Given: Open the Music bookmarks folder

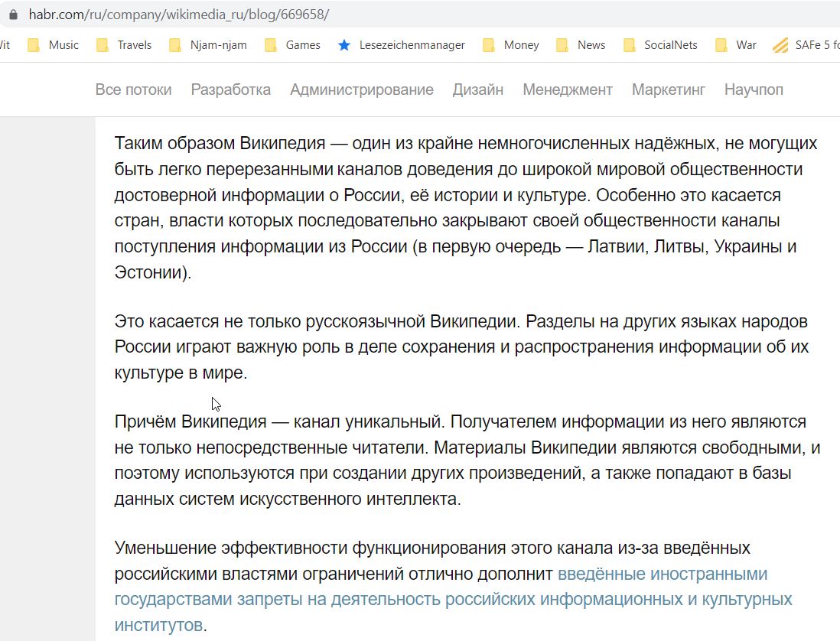Looking at the screenshot, I should (53, 45).
